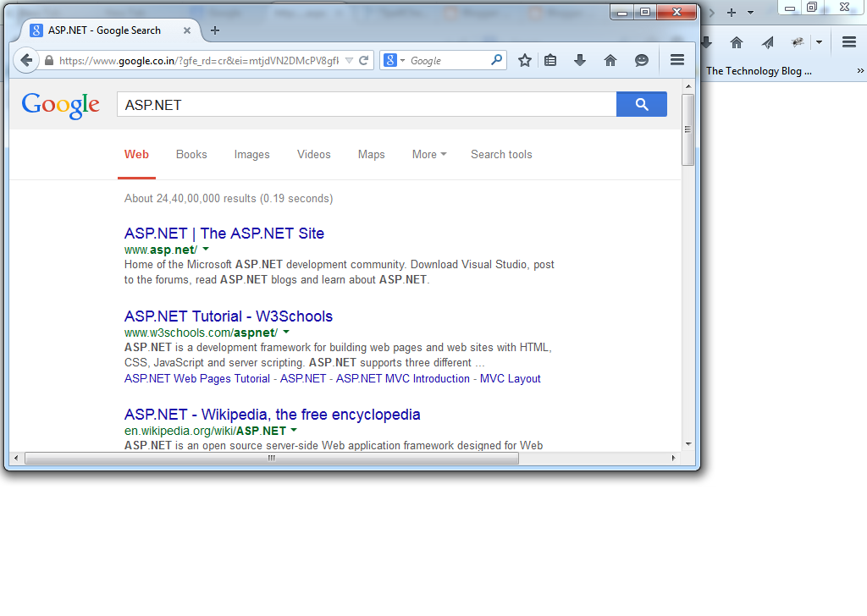Screen dimensions: 867x616
Task: Click the blue Google search button
Action: 642,104
